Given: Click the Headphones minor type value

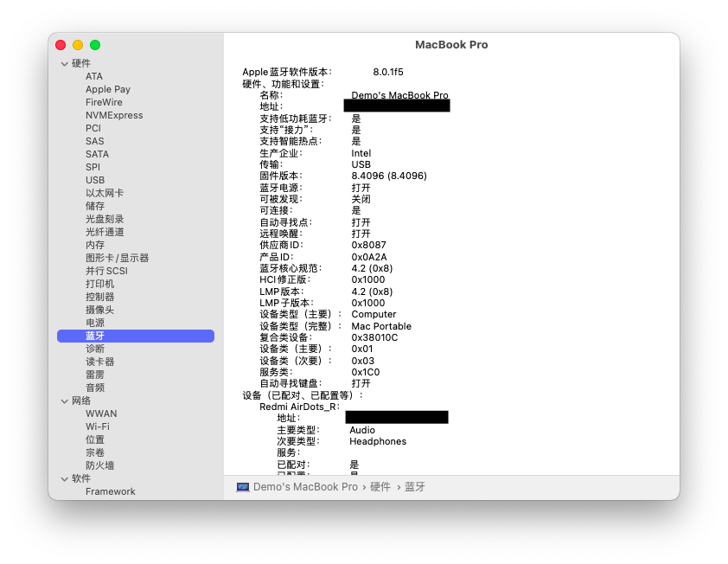Looking at the screenshot, I should pos(378,442).
